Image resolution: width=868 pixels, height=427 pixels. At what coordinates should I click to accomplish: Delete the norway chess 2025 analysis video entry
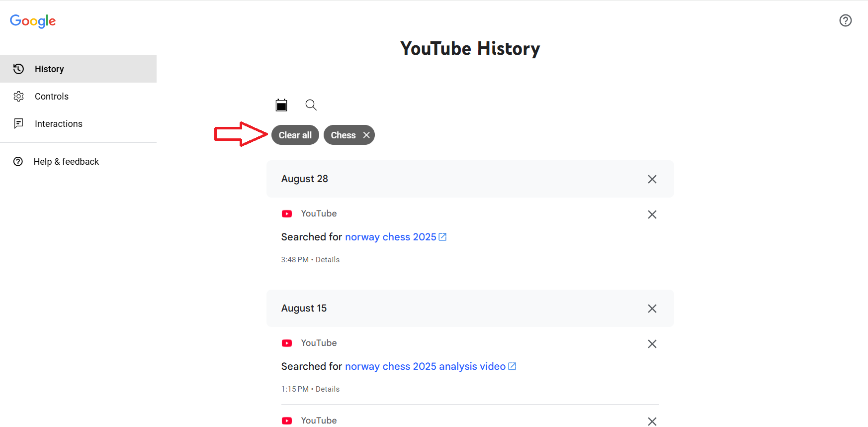click(x=652, y=344)
